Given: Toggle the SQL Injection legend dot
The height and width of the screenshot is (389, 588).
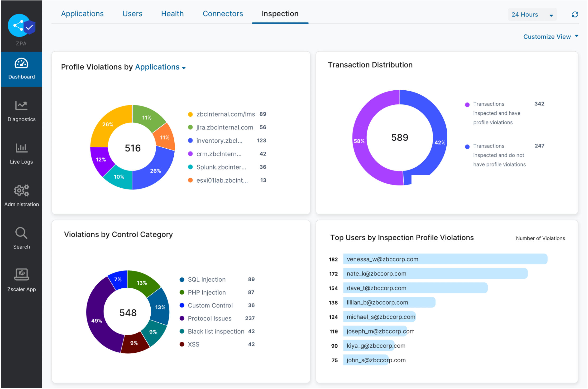Looking at the screenshot, I should coord(182,280).
